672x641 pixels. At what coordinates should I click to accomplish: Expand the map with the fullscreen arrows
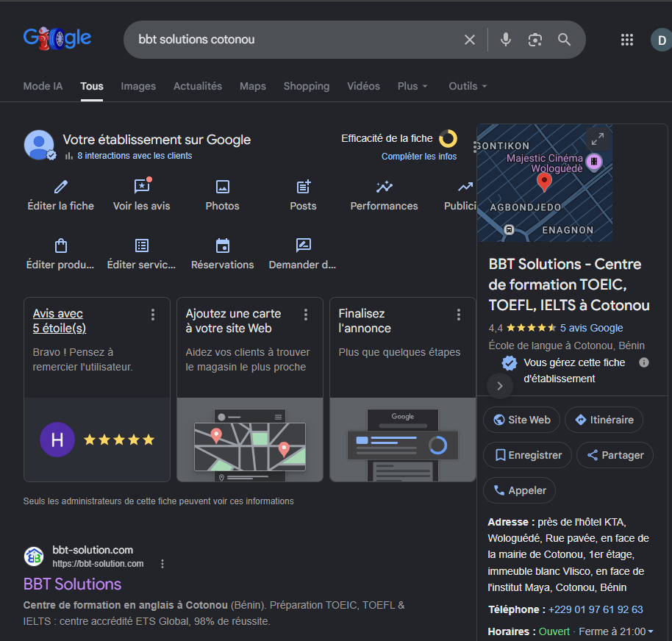pos(598,139)
